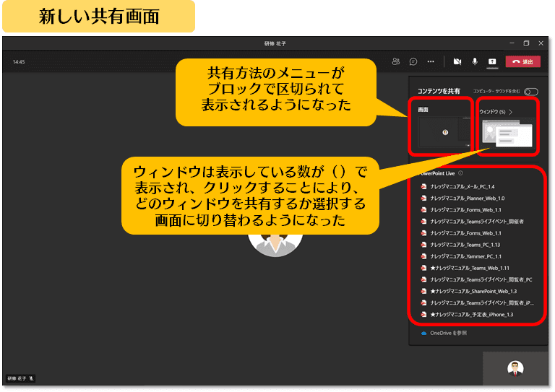Minimize the meeting window

click(x=512, y=43)
